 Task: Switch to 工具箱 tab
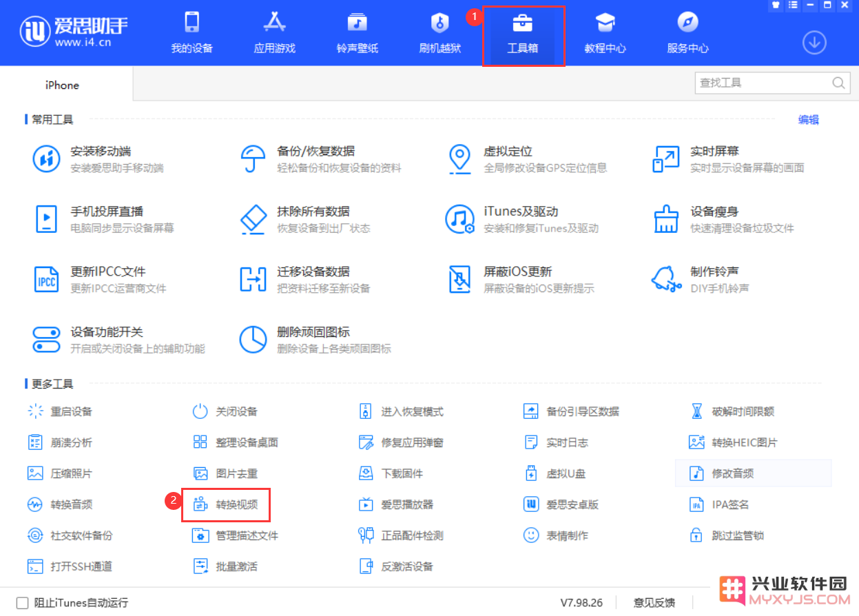523,33
